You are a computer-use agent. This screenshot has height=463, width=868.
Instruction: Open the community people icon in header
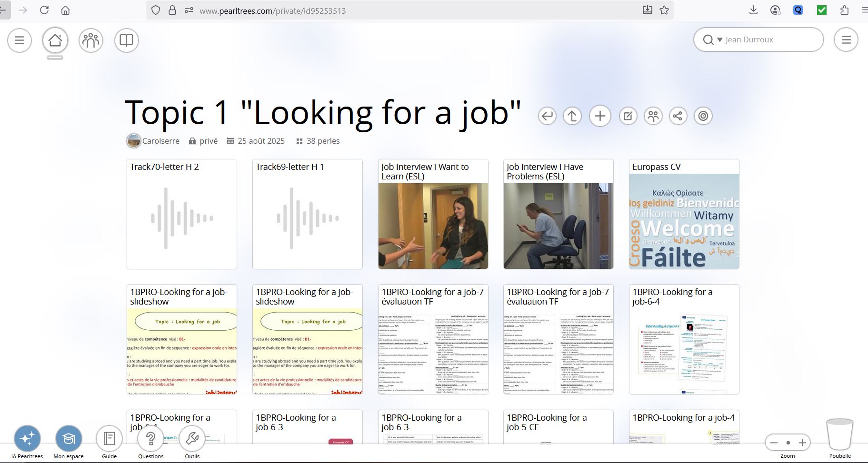[x=90, y=40]
